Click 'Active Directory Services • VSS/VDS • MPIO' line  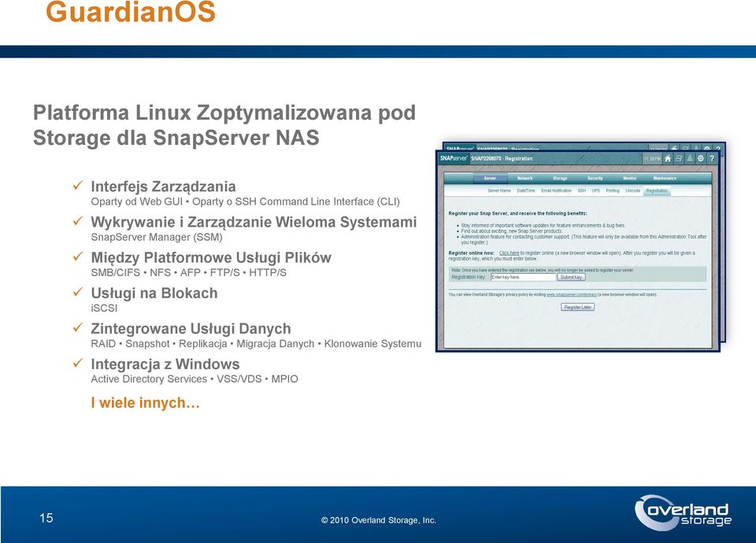click(195, 379)
